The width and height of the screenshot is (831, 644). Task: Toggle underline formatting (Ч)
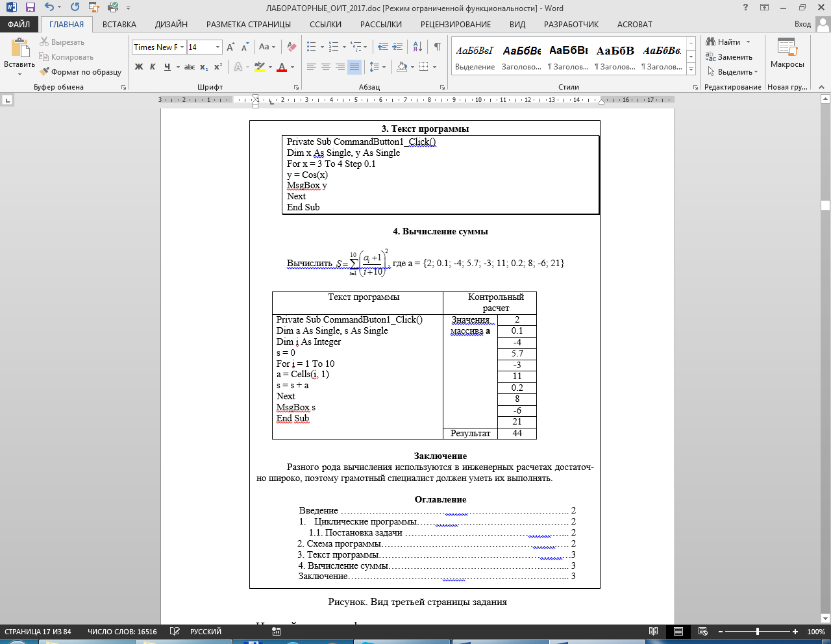pyautogui.click(x=167, y=67)
